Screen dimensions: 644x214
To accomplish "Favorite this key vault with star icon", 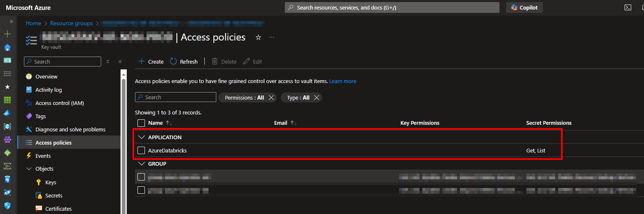I will pyautogui.click(x=258, y=38).
